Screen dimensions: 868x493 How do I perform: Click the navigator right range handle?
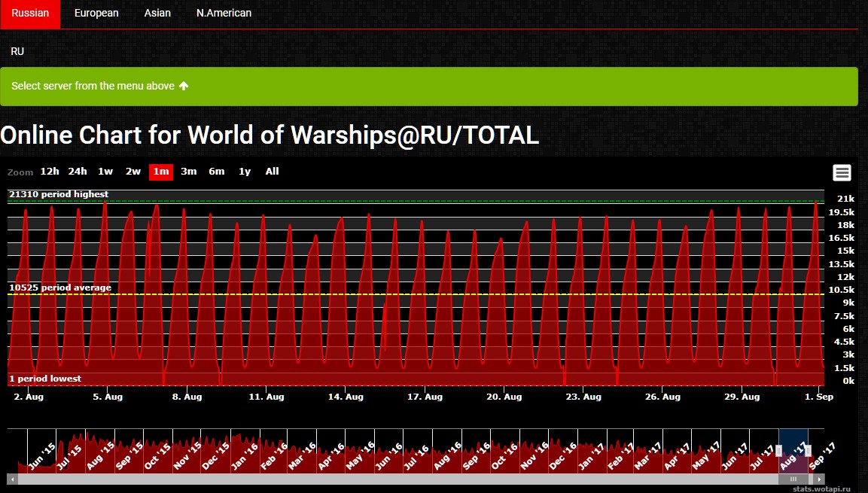tap(808, 451)
